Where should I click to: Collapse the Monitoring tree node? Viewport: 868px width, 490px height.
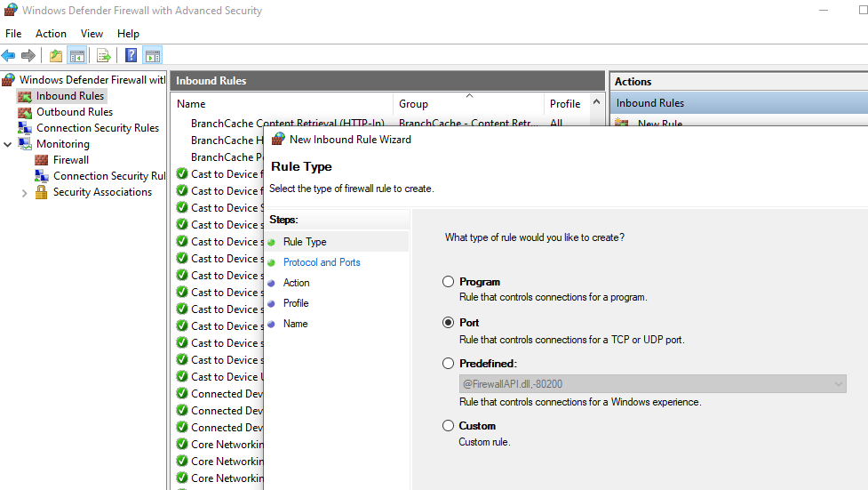[8, 145]
